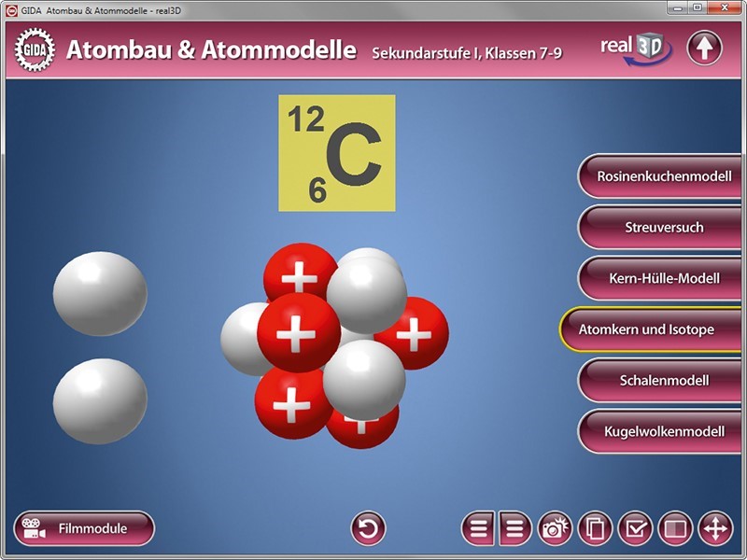Click the upper loose white neutron sphere
This screenshot has width=747, height=560.
[x=100, y=293]
